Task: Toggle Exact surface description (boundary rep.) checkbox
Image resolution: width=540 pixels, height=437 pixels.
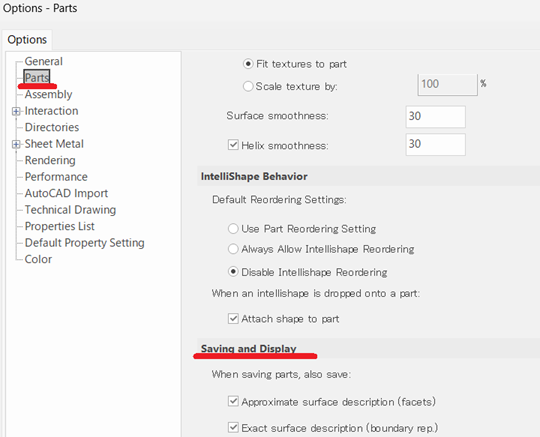Action: tap(233, 428)
